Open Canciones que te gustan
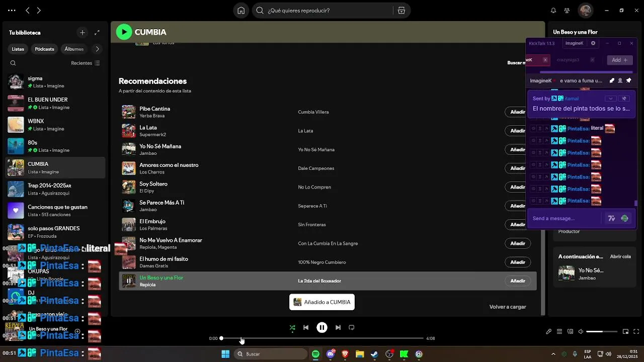644x362 pixels. coord(55,211)
